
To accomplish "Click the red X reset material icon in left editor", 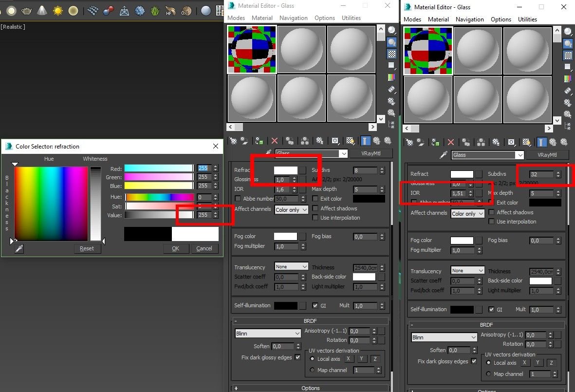I will [x=275, y=141].
